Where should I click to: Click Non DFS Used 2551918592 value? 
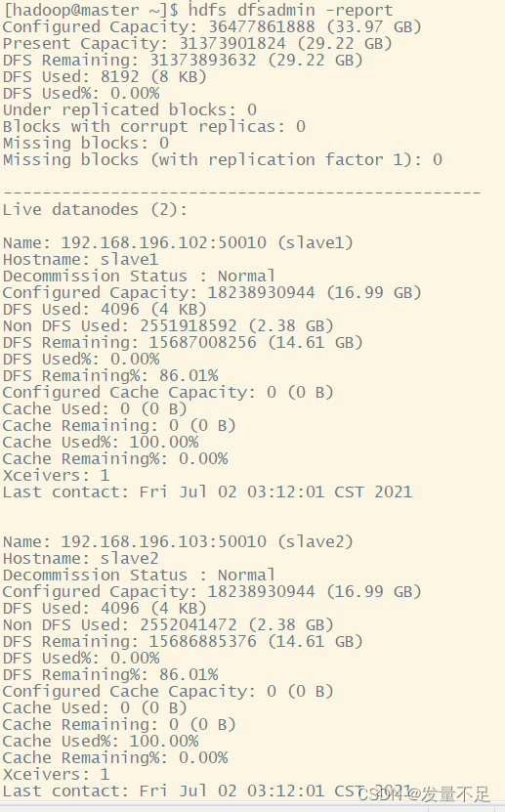click(x=189, y=325)
